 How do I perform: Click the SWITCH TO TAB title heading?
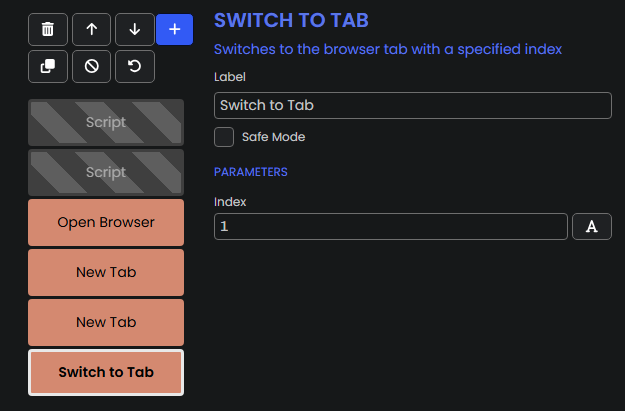pyautogui.click(x=291, y=20)
